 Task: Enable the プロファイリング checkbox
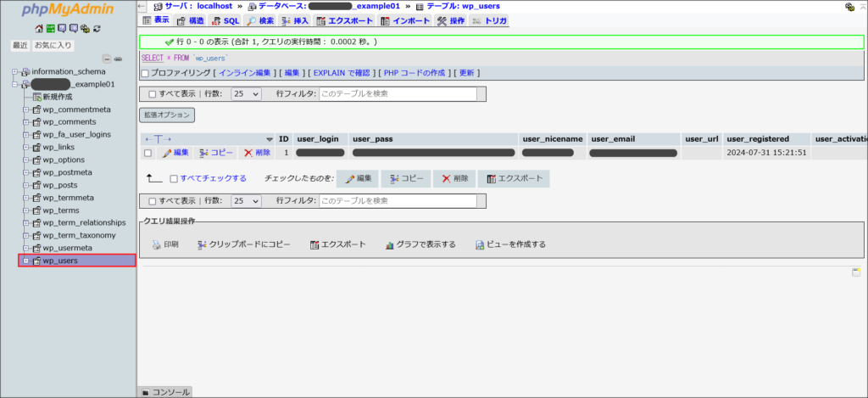point(145,73)
